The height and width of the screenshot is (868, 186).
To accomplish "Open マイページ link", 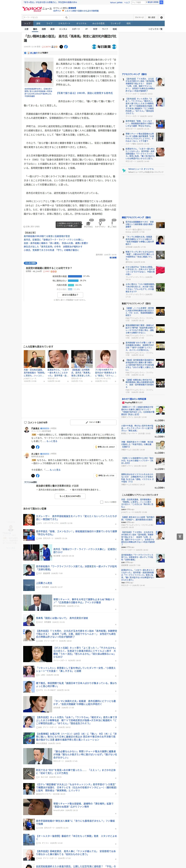I will pos(139,17).
